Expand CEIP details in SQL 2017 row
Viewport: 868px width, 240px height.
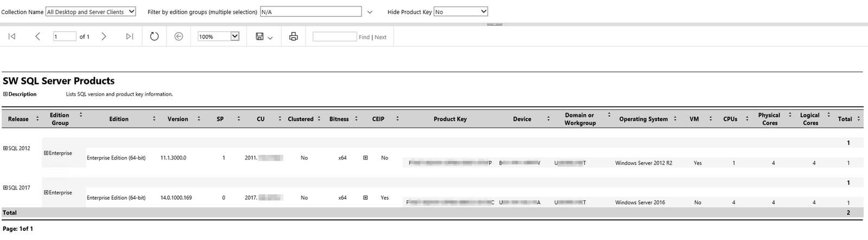coord(365,198)
